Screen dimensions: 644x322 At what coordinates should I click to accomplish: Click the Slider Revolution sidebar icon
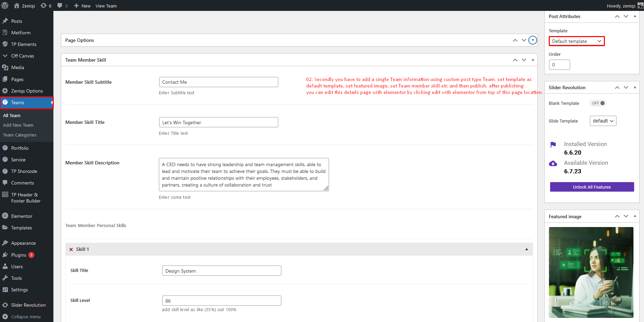(5, 305)
